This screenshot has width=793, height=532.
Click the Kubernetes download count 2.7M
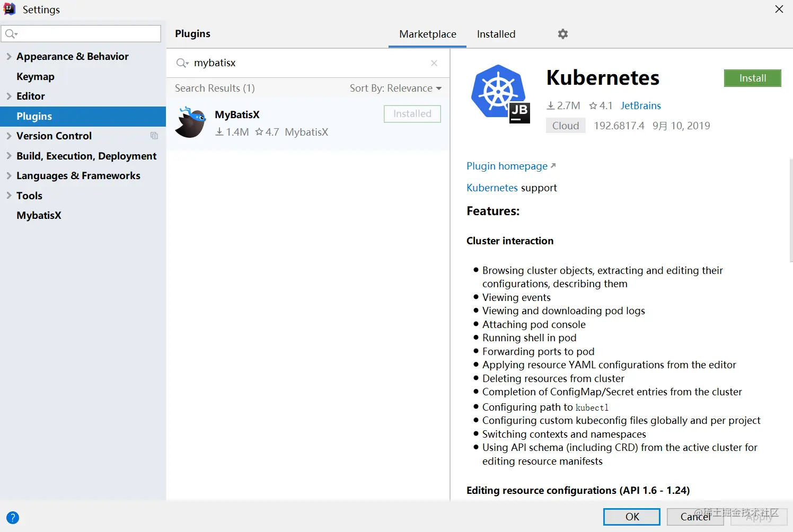click(x=563, y=105)
